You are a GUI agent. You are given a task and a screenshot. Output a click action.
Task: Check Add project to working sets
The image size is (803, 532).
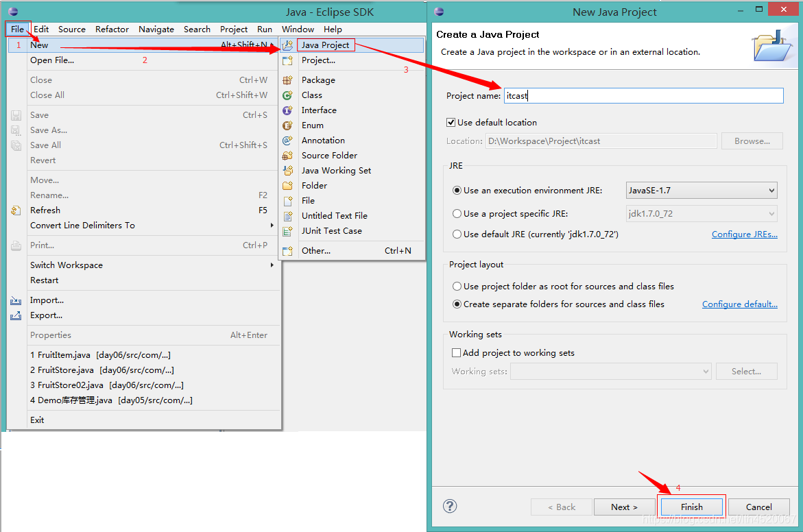click(x=456, y=353)
